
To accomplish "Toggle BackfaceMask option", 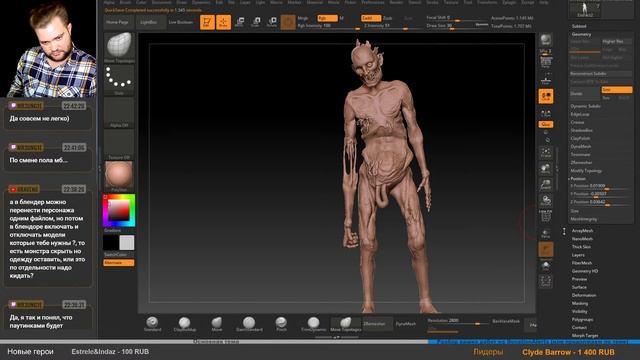I will [506, 321].
